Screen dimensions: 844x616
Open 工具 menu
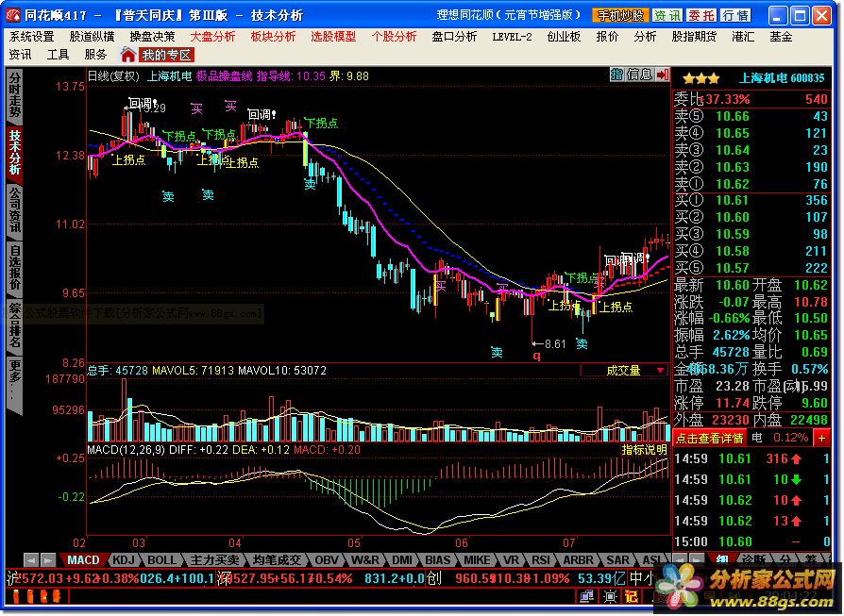coord(58,55)
